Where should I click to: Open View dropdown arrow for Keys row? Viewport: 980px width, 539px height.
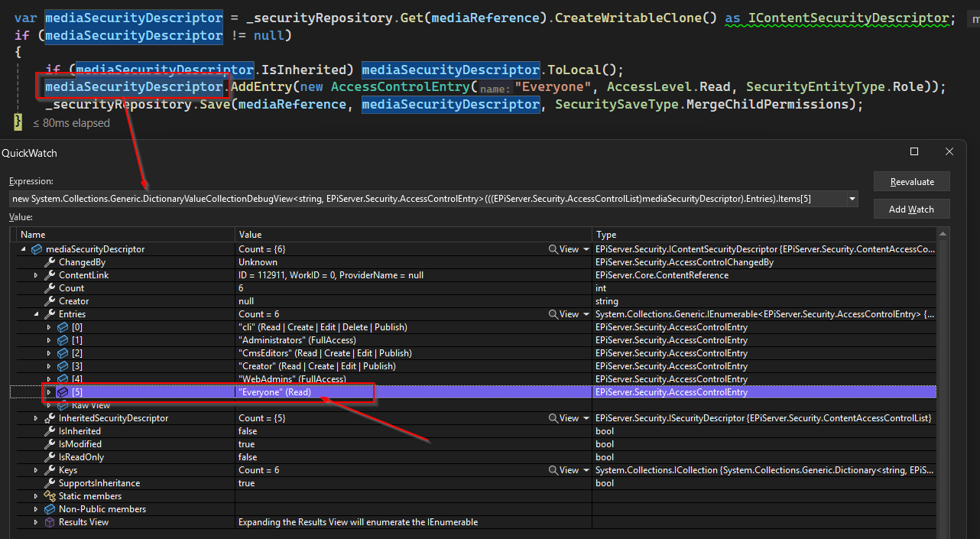coord(586,470)
